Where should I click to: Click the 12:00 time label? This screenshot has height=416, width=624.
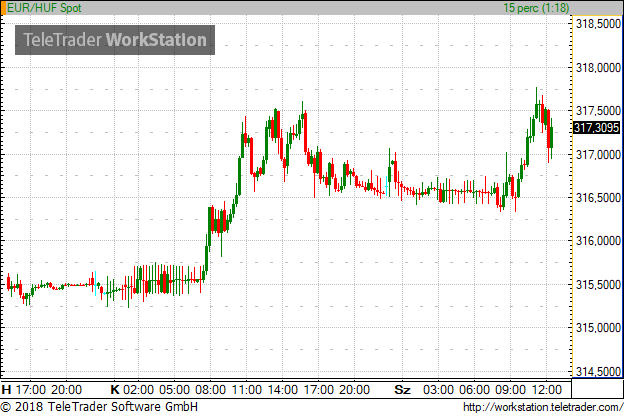(546, 389)
